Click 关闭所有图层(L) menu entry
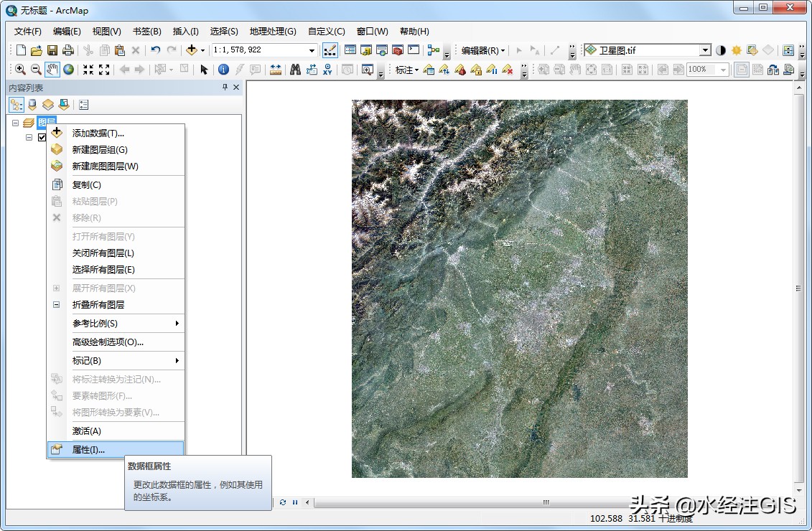 point(116,253)
